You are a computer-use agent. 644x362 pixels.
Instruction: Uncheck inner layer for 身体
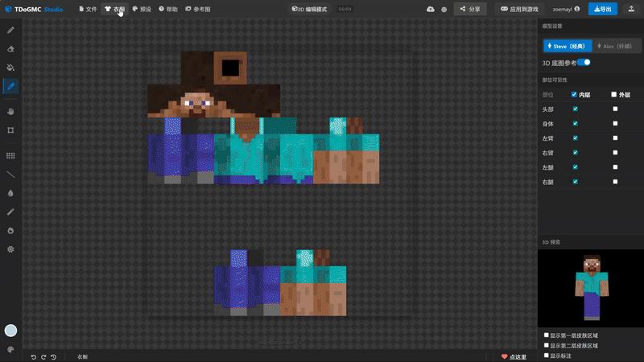575,124
